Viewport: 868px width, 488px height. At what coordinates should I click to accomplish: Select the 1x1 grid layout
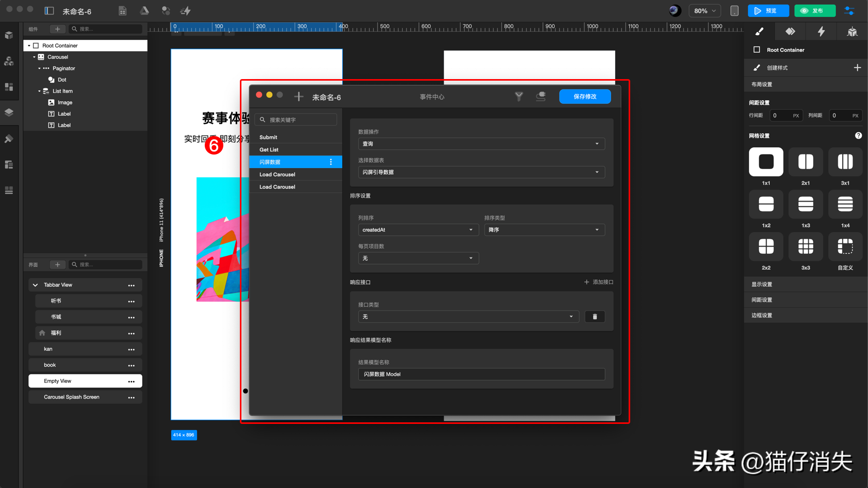coord(766,162)
